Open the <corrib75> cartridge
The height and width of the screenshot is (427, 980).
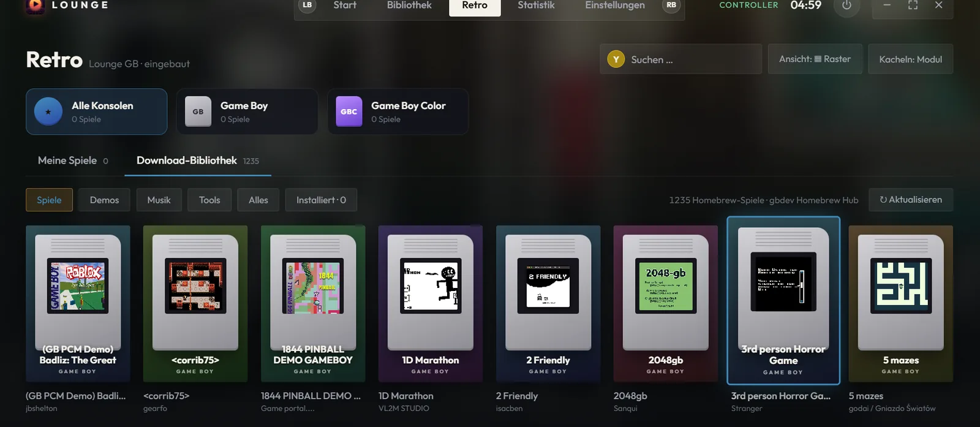pyautogui.click(x=195, y=303)
